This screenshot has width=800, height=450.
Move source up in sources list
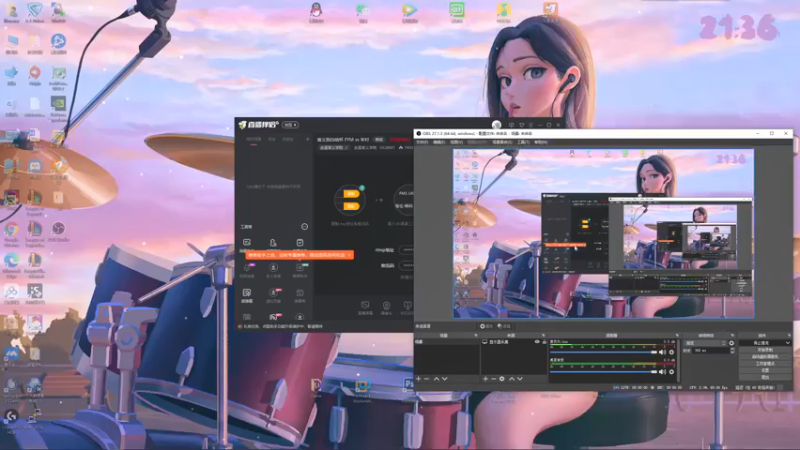click(512, 379)
